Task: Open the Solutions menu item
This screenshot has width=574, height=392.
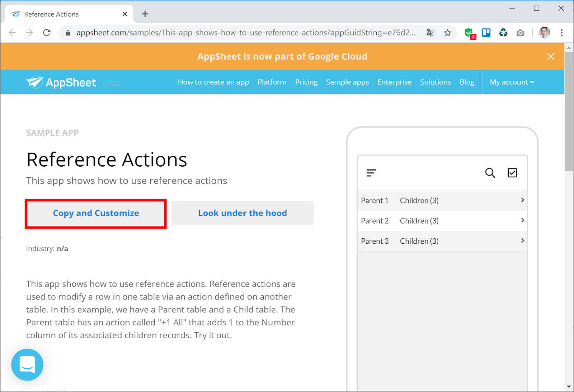Action: point(436,82)
